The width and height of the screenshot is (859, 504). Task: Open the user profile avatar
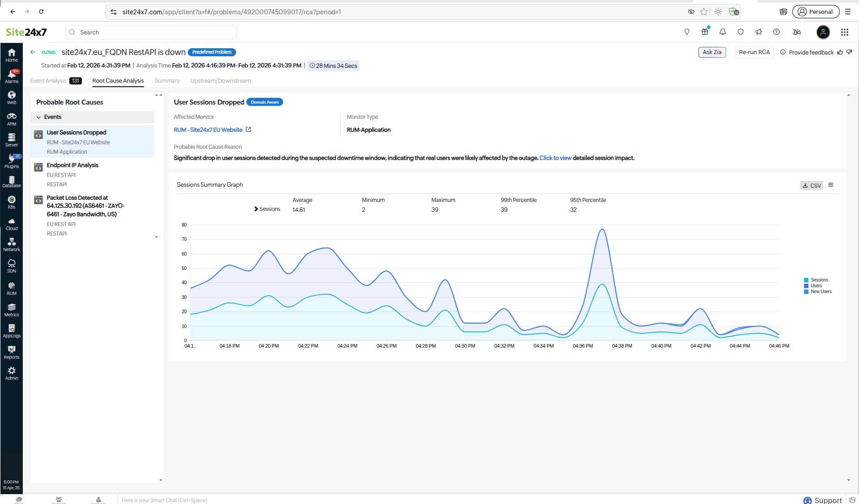(823, 32)
